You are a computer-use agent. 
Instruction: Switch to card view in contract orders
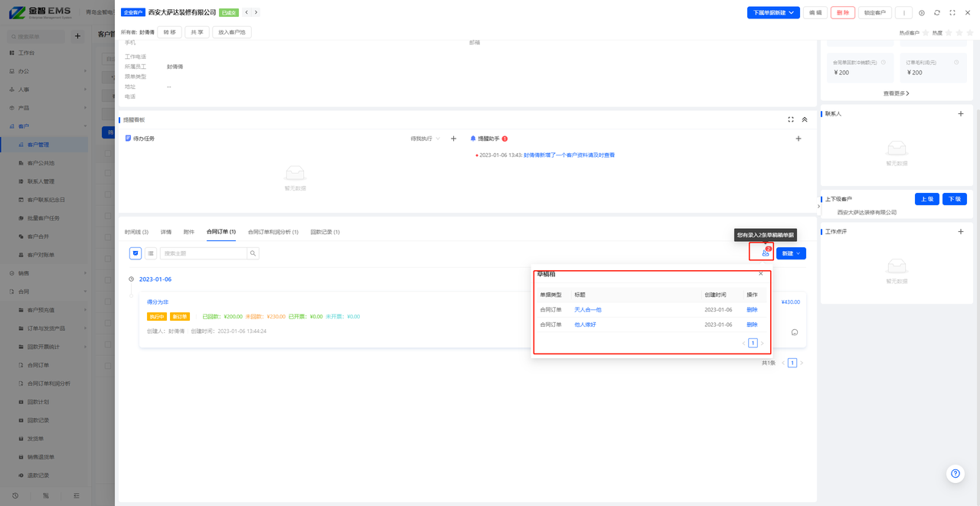(136, 253)
